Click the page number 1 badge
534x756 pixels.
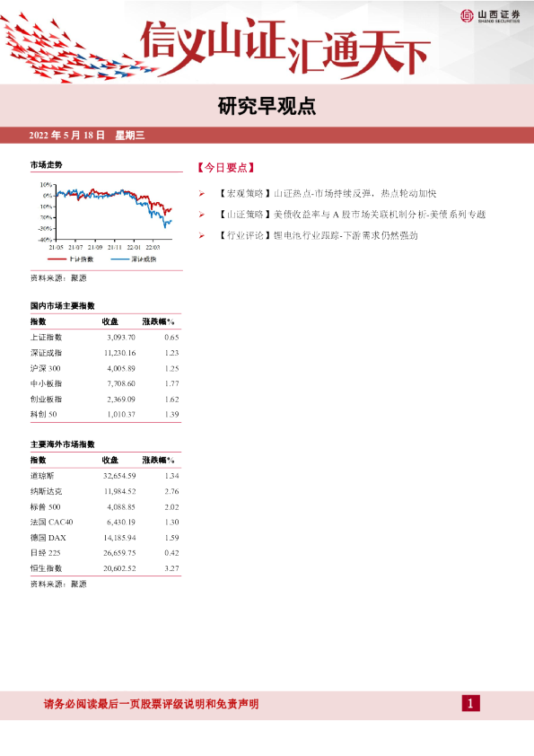[x=470, y=703]
